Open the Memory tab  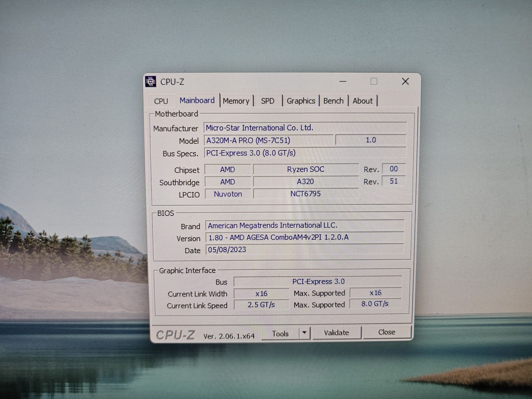236,101
